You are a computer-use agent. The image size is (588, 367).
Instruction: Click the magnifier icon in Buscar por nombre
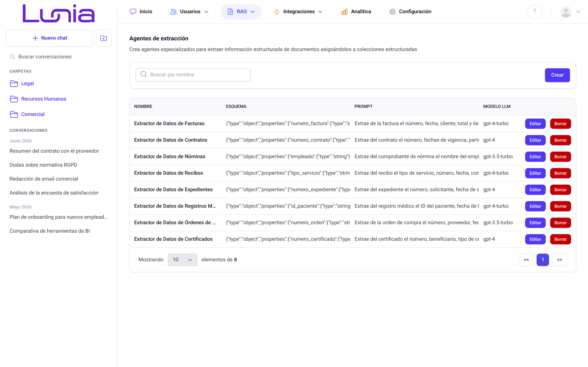point(144,74)
